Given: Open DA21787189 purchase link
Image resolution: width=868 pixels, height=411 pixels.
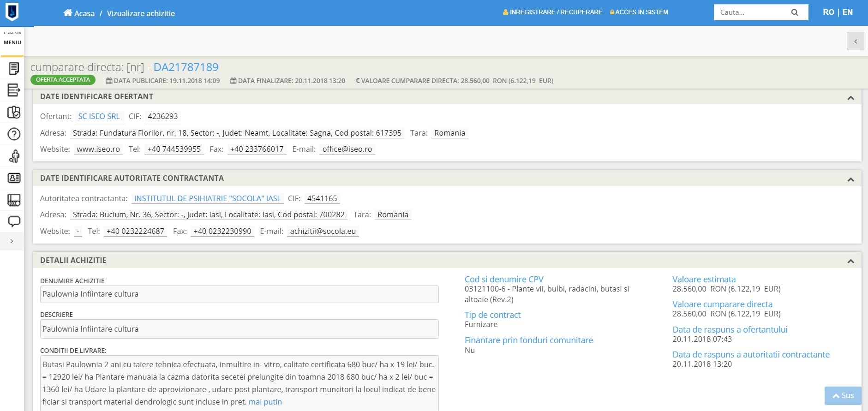Looking at the screenshot, I should [x=186, y=67].
